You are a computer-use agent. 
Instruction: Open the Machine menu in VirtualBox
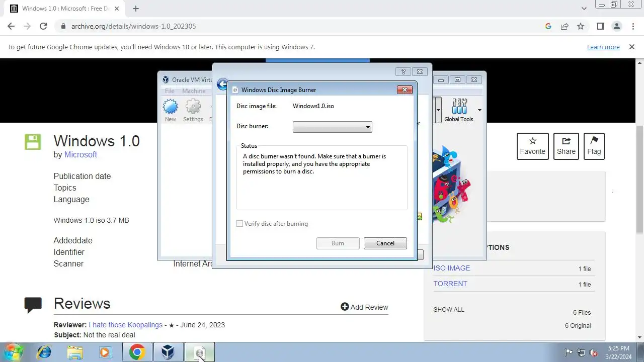194,91
